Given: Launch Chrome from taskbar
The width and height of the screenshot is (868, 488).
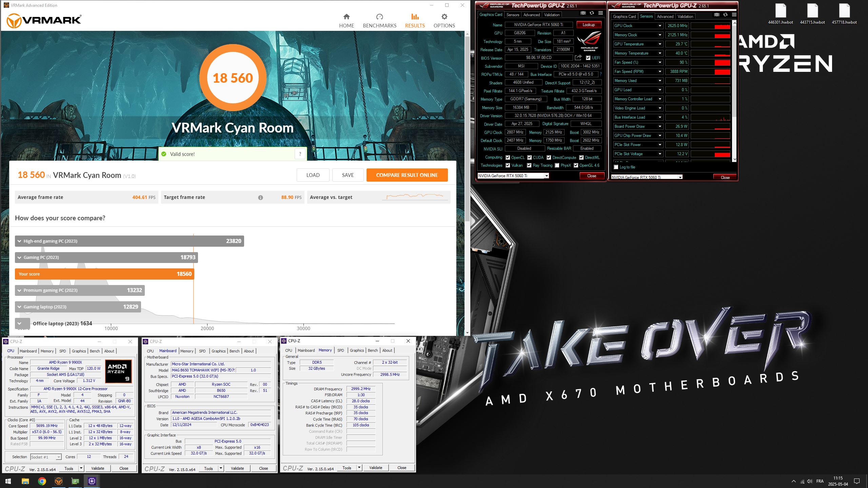Looking at the screenshot, I should pyautogui.click(x=42, y=481).
